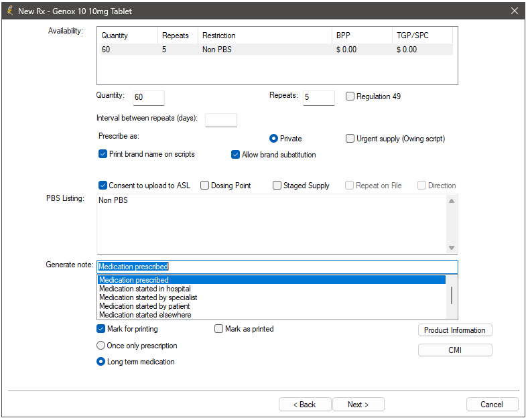This screenshot has height=420, width=528.
Task: Click the Repeats column header
Action: tap(178, 36)
